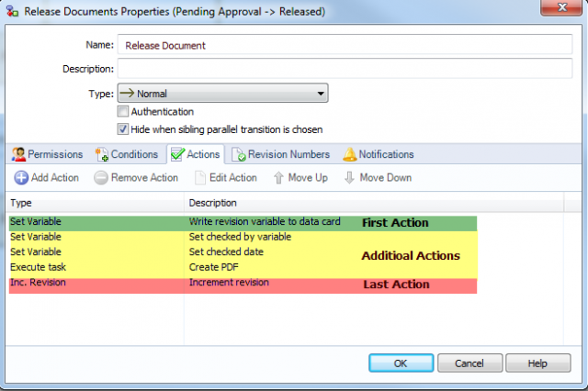Viewport: 588px width, 391px height.
Task: Select the 'Increment revision' description cell
Action: coord(229,282)
